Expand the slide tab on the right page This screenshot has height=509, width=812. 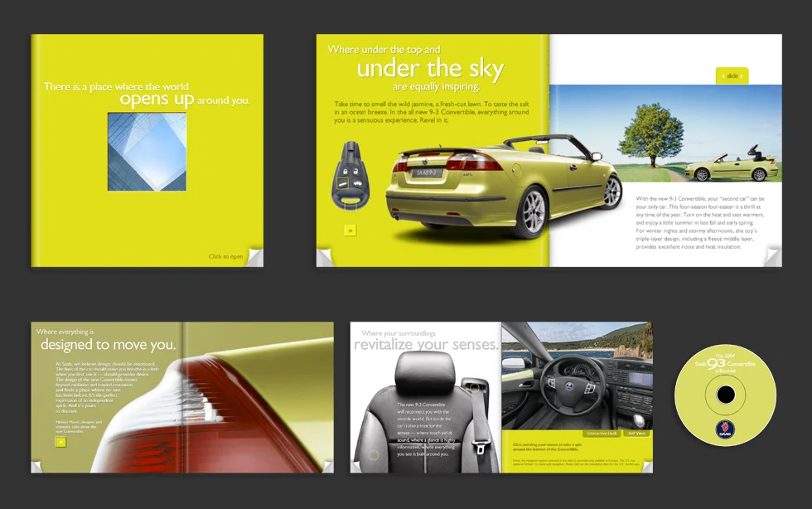732,75
